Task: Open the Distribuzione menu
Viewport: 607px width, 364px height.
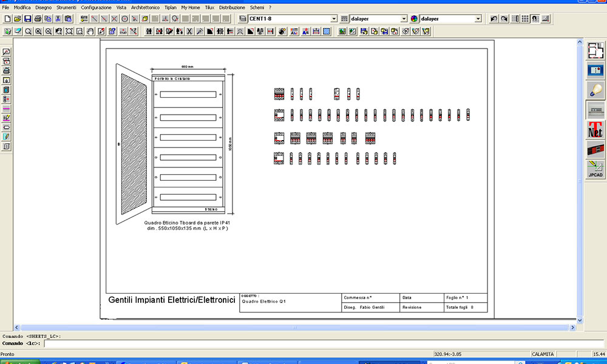Action: [x=232, y=7]
